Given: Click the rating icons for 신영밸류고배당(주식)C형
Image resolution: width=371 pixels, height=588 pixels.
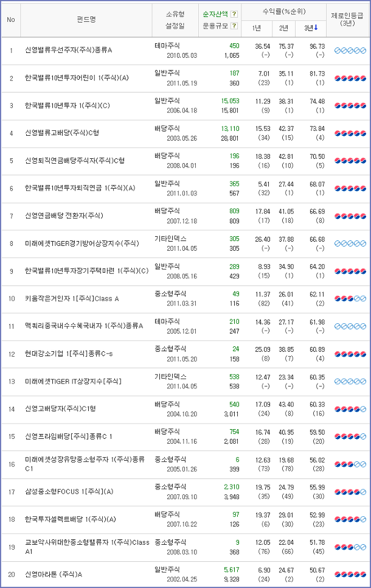Looking at the screenshot, I should click(350, 133).
